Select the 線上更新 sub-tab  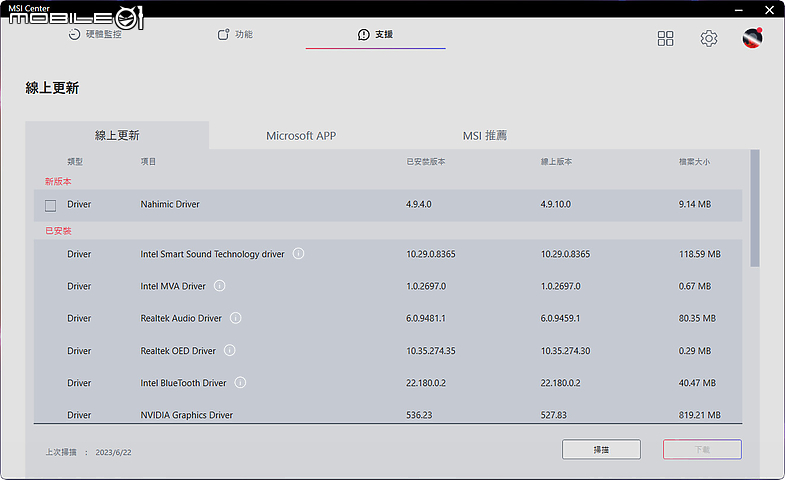coord(117,135)
